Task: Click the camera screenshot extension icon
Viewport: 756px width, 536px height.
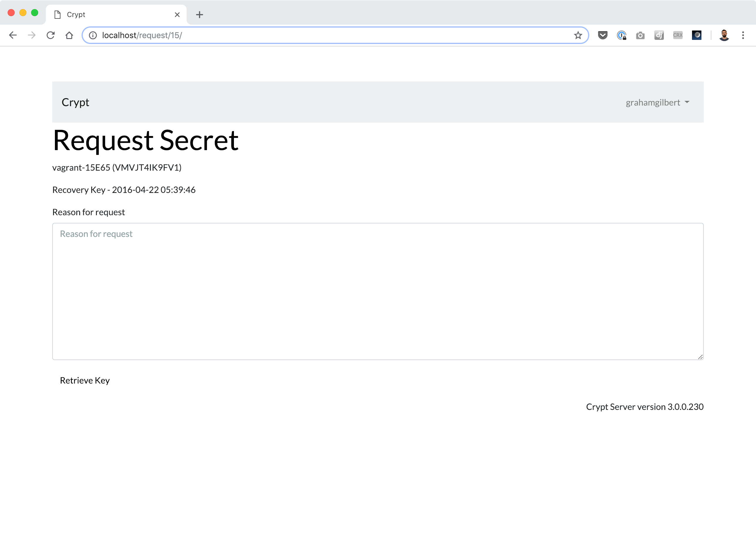Action: coord(640,35)
